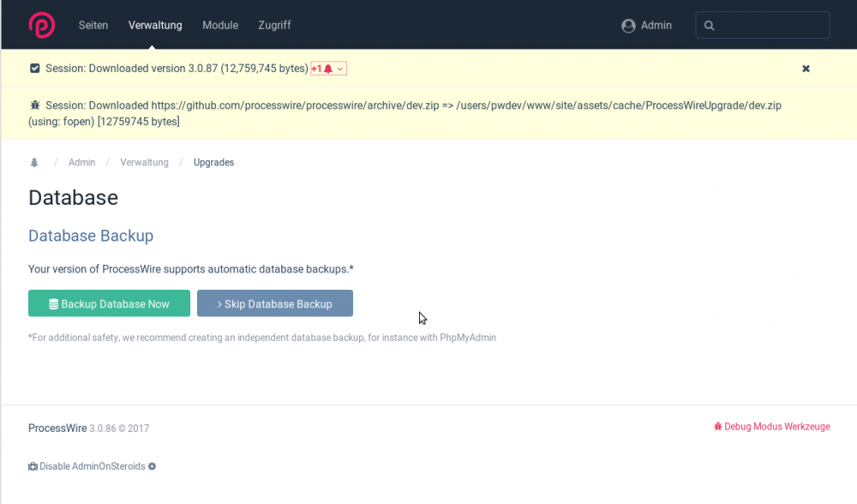This screenshot has width=857, height=504.
Task: Click the bug icon in the session notice
Action: pos(35,105)
